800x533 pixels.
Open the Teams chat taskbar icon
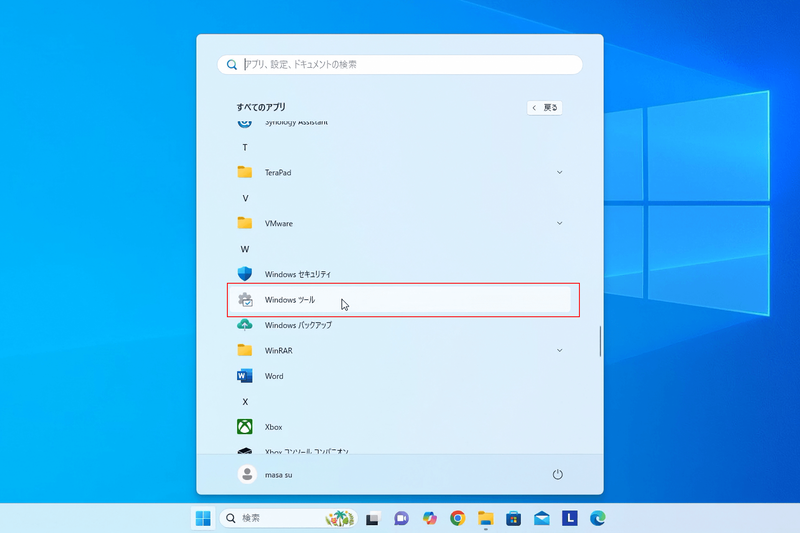tap(402, 518)
